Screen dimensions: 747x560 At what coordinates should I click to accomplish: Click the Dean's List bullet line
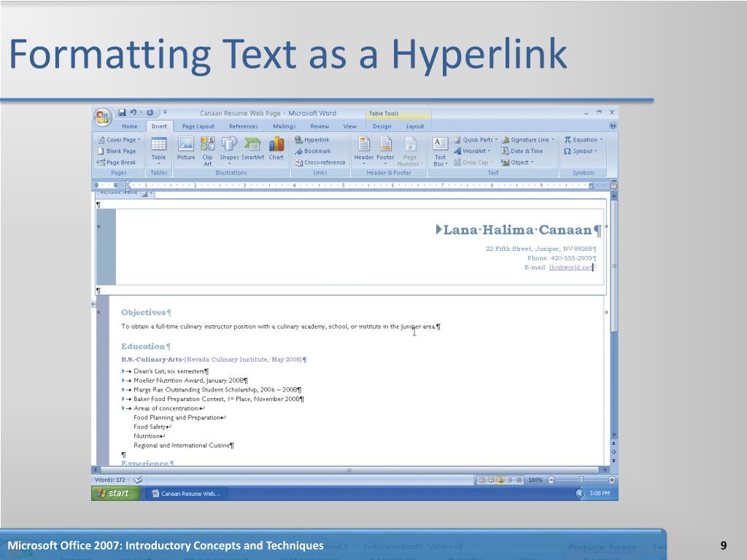coord(169,371)
